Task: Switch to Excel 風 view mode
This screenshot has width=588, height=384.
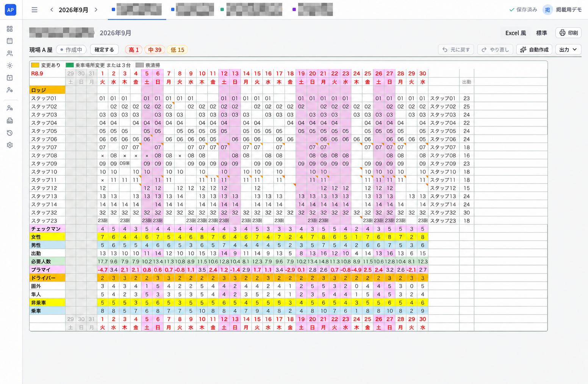Action: [x=516, y=33]
